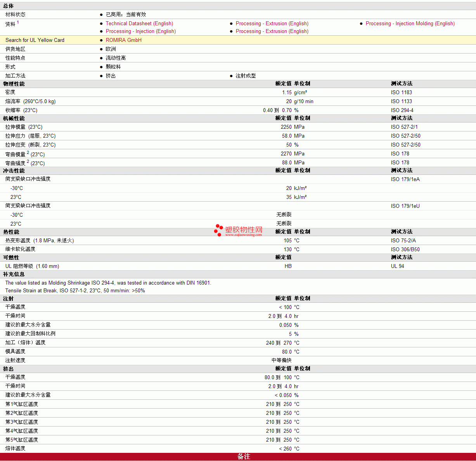Click the 熔流率 (260°C/5.0 kg) label
476x461 pixels.
pyautogui.click(x=31, y=102)
